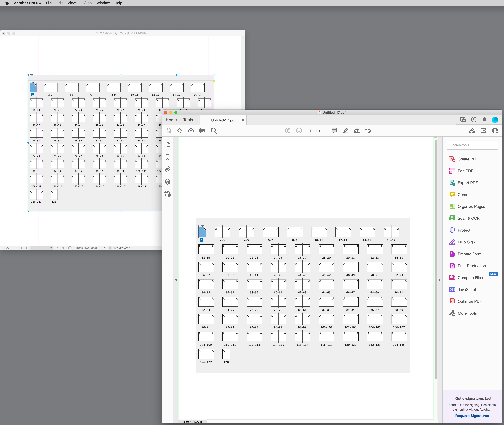Open the Bookmarks panel icon
The width and height of the screenshot is (504, 425).
pos(168,157)
